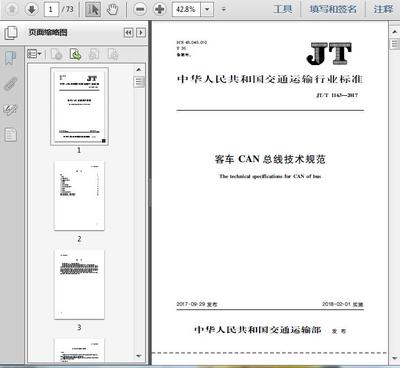Select page 2 thumbnail

pyautogui.click(x=79, y=196)
